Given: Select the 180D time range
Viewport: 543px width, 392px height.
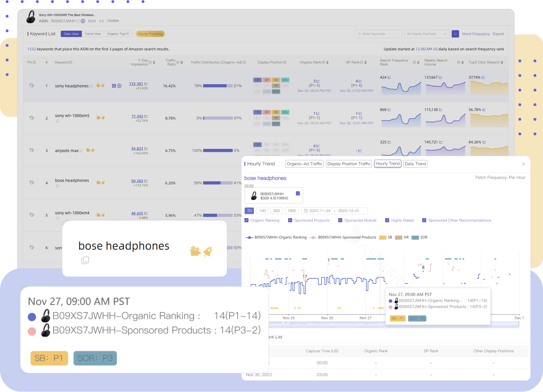Looking at the screenshot, I should [x=292, y=211].
